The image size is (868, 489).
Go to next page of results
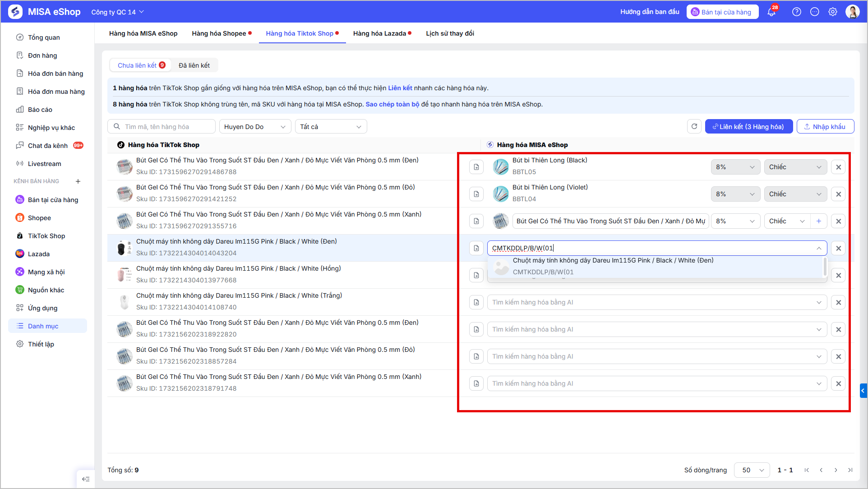[836, 470]
